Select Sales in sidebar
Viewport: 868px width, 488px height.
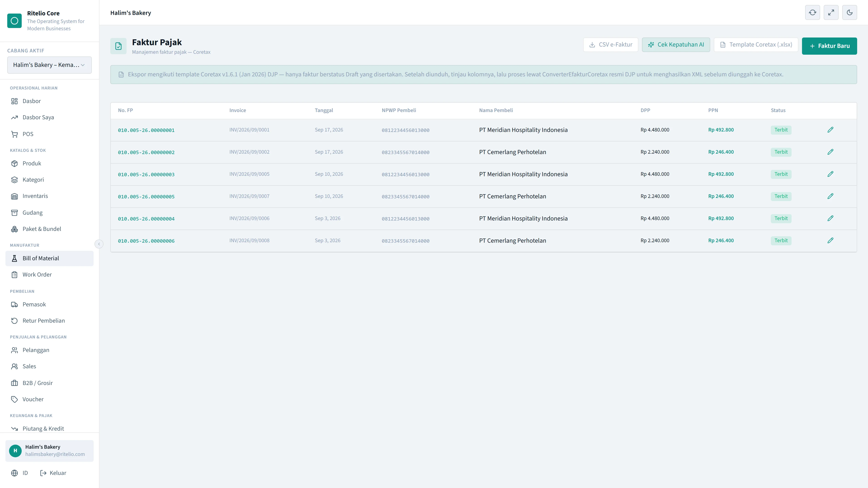tap(49, 366)
